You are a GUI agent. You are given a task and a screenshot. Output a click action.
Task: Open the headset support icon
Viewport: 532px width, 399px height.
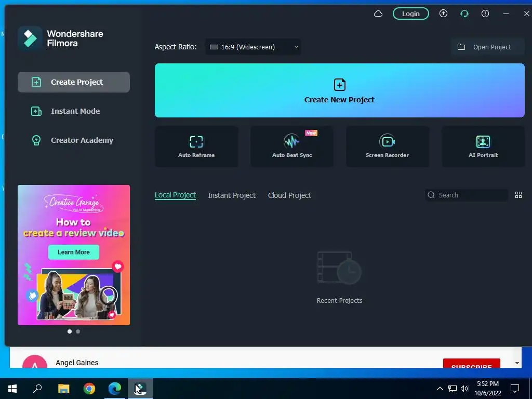coord(464,14)
